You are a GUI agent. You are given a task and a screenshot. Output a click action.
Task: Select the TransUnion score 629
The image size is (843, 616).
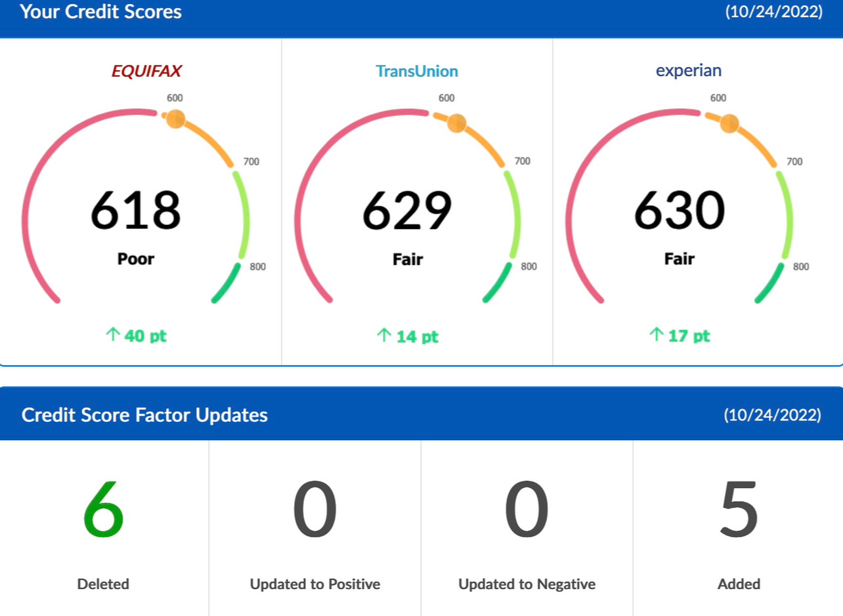407,211
